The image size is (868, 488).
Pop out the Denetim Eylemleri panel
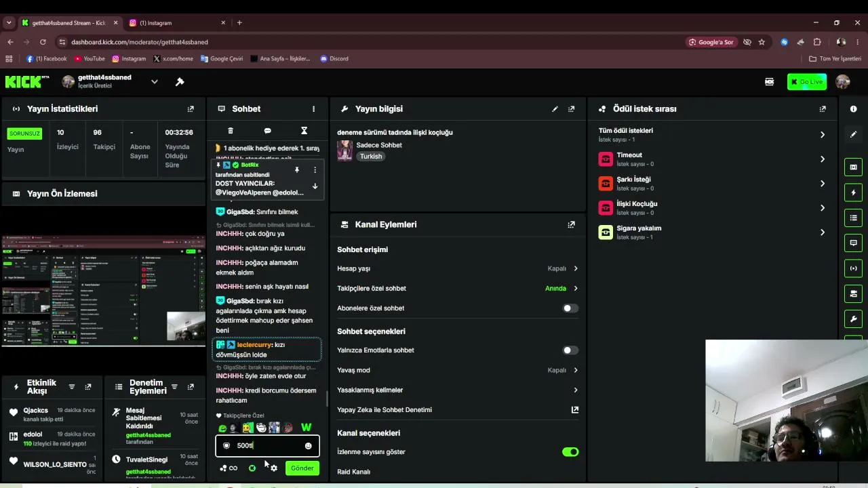click(190, 387)
